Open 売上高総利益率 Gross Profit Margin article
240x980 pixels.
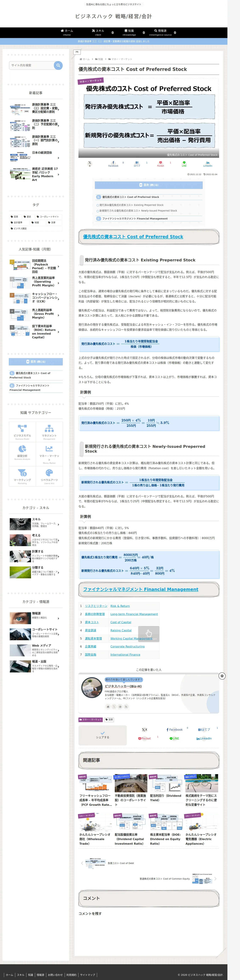tap(35, 315)
